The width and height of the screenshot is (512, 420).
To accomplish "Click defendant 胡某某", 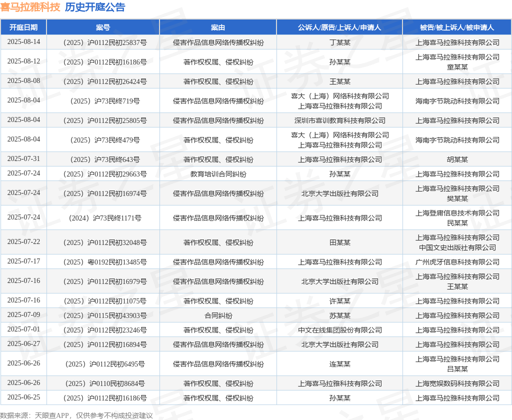I will 457,159.
